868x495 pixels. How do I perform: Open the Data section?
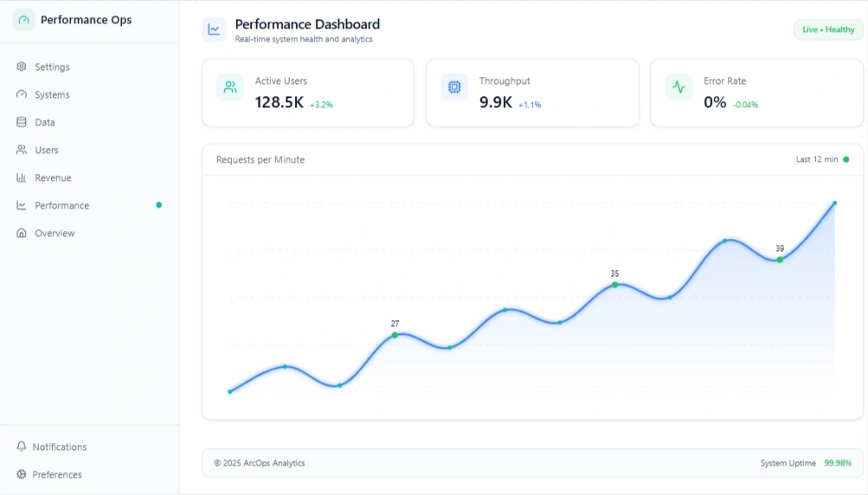89,122
